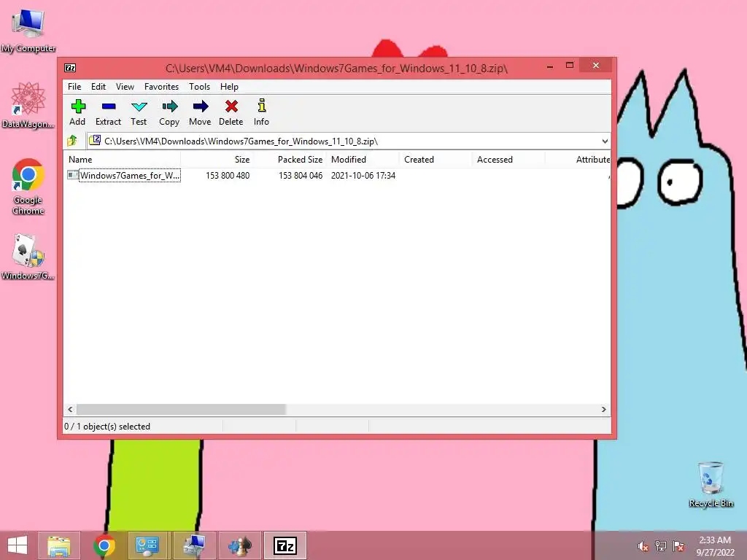The image size is (747, 560).
Task: Sort by Packed Size column header
Action: coord(290,160)
